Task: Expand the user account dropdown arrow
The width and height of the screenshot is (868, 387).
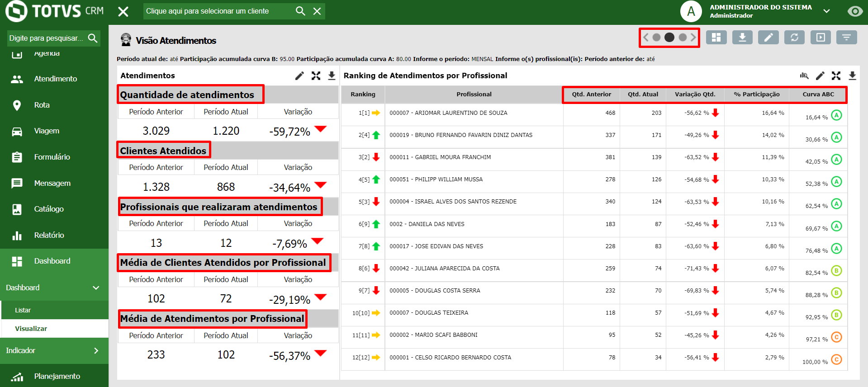Action: pyautogui.click(x=826, y=11)
